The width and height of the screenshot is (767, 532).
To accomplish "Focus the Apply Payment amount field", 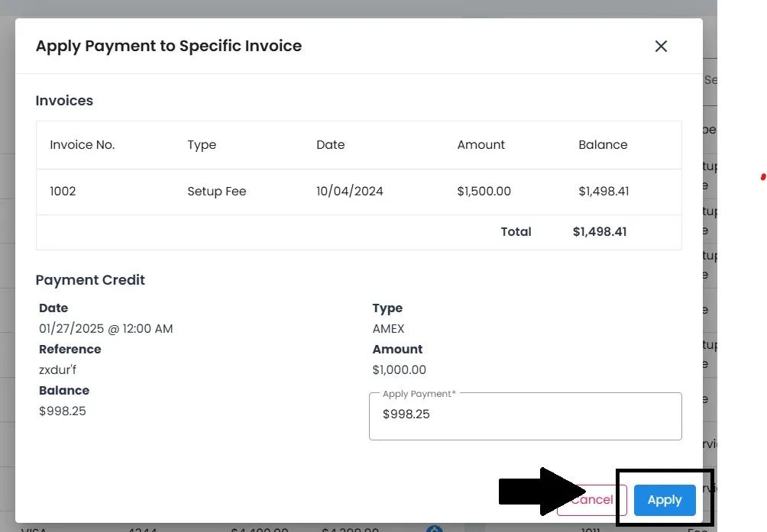I will point(525,414).
